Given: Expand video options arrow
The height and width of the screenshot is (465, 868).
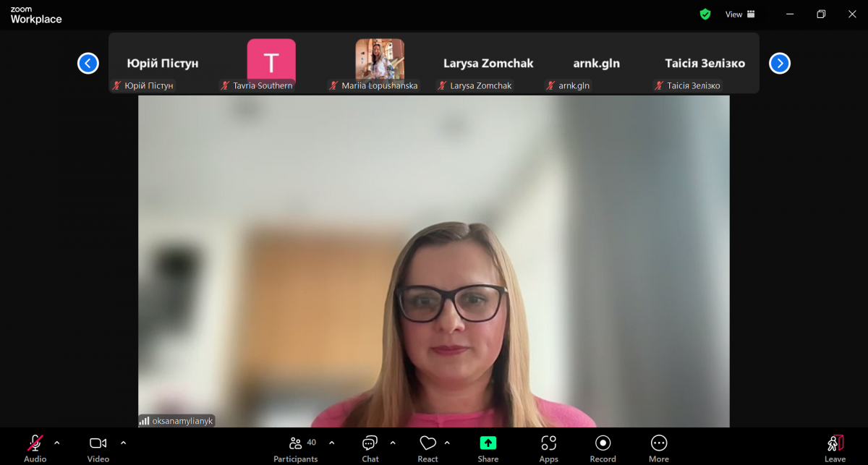Looking at the screenshot, I should [123, 443].
